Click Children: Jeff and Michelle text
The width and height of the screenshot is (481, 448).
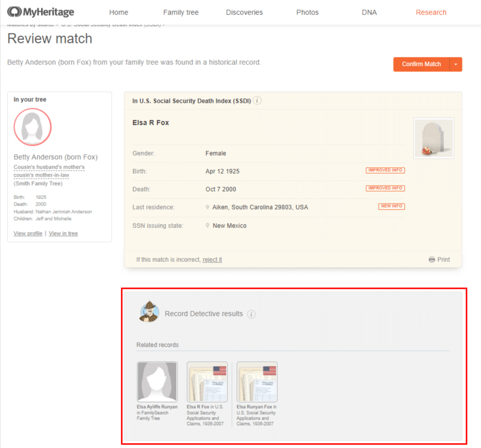pyautogui.click(x=42, y=219)
